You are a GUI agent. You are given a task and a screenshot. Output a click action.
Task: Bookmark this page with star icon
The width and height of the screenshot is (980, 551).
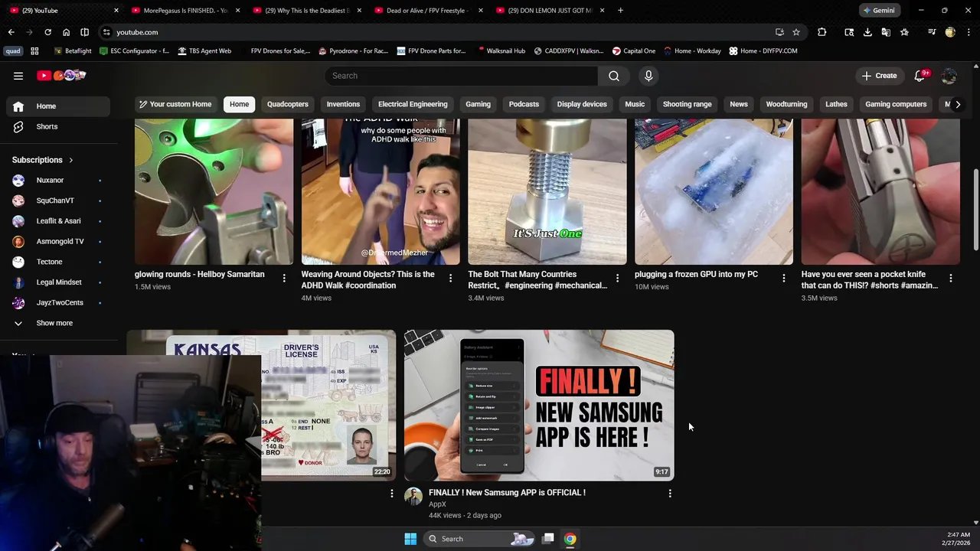tap(796, 32)
